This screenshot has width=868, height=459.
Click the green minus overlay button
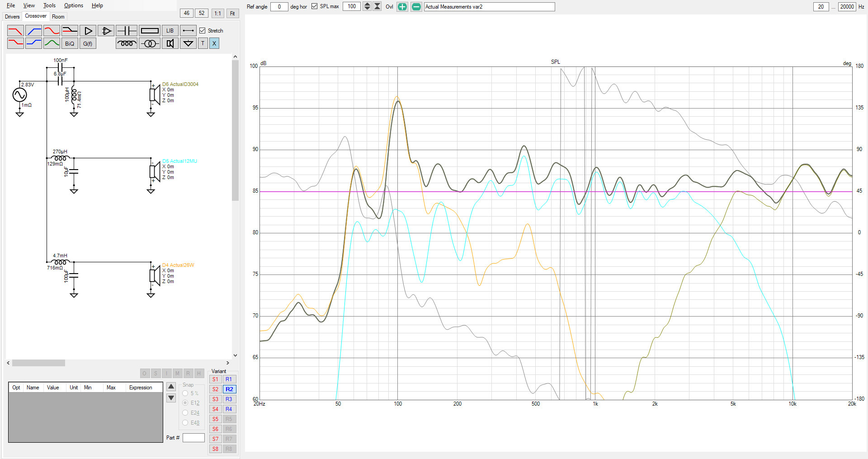pos(416,7)
